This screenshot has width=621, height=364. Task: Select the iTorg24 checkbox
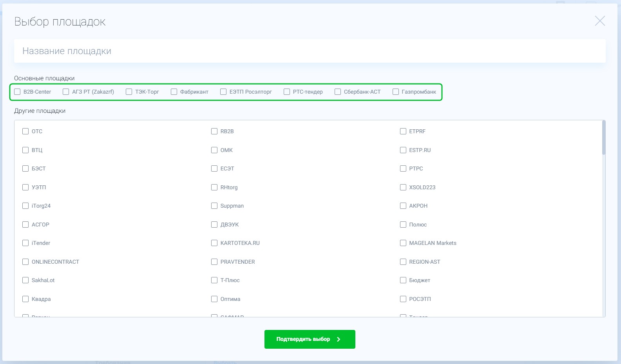pos(25,206)
